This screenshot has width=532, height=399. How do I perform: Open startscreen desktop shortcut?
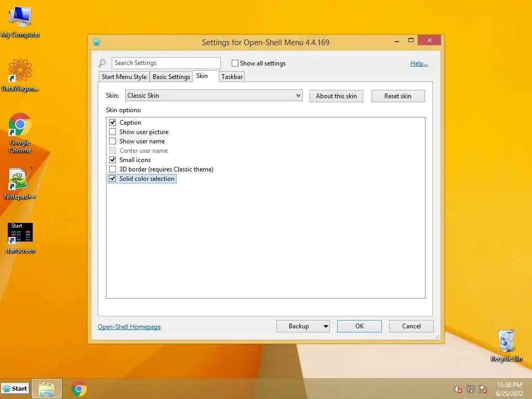(x=20, y=238)
